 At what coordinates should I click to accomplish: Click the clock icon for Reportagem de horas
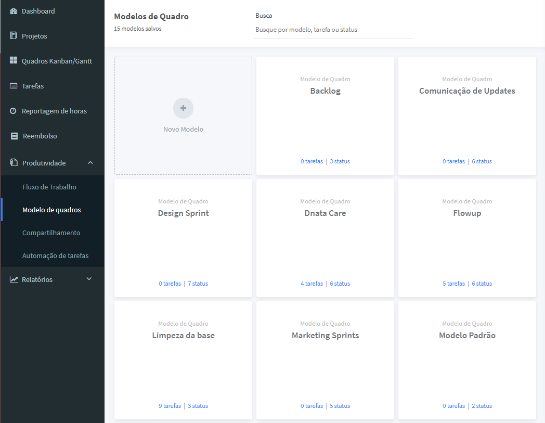(x=13, y=111)
